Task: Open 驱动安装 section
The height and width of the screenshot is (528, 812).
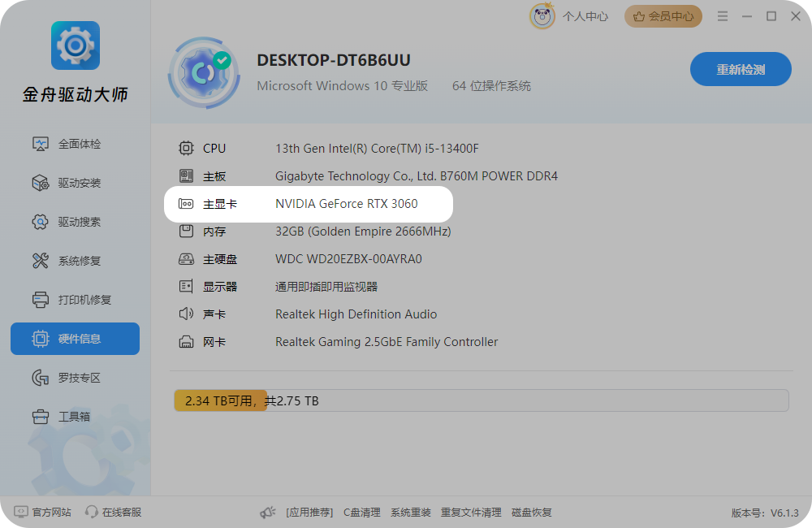Action: click(75, 183)
